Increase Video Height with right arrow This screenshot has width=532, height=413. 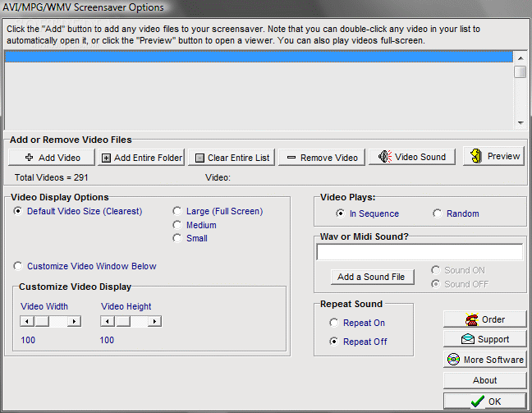pyautogui.click(x=154, y=321)
